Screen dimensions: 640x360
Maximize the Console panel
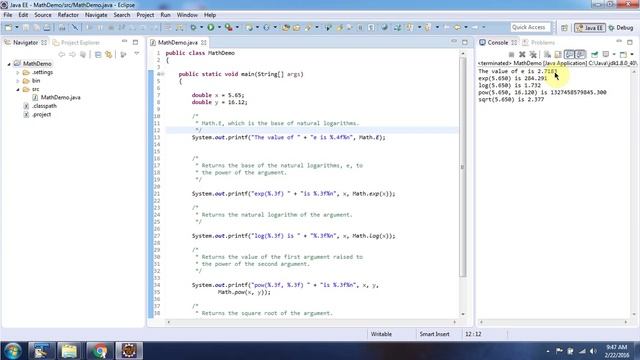click(x=630, y=42)
